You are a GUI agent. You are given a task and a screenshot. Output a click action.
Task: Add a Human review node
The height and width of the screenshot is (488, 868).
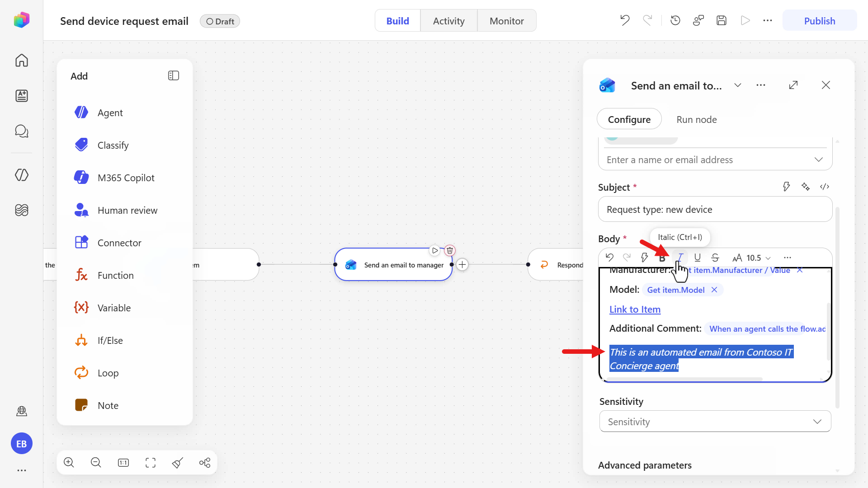tap(125, 211)
